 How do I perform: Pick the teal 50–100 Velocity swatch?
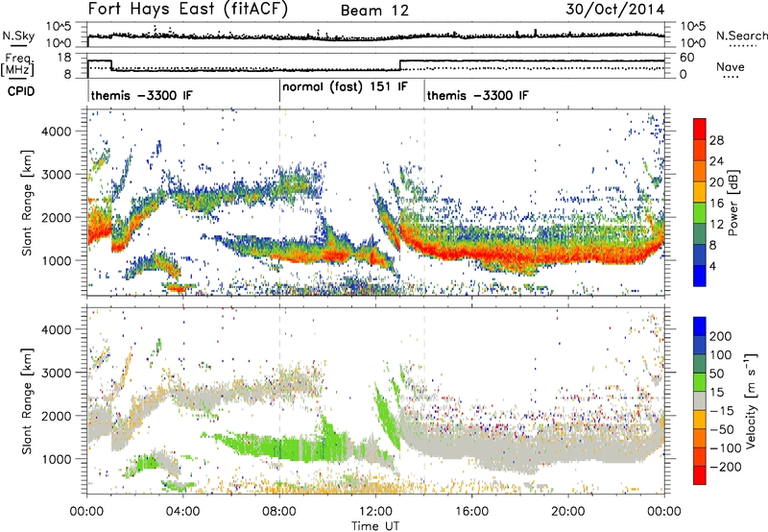[x=700, y=364]
